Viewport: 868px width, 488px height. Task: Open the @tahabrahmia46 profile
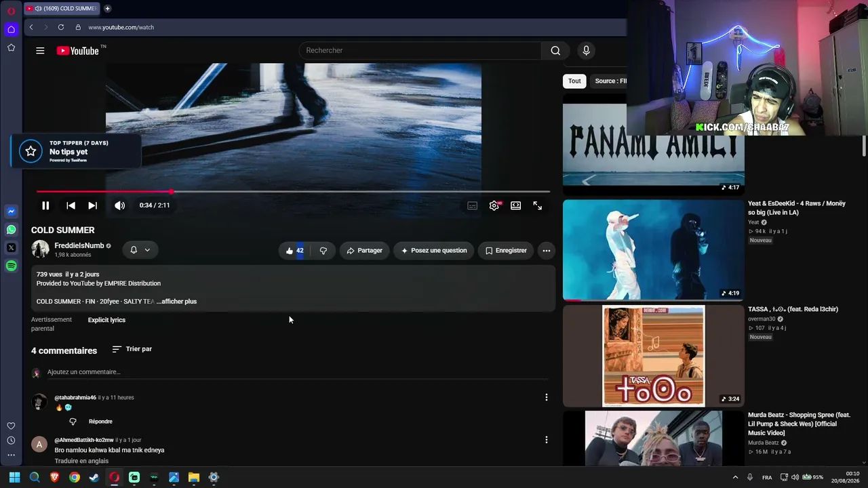(75, 398)
